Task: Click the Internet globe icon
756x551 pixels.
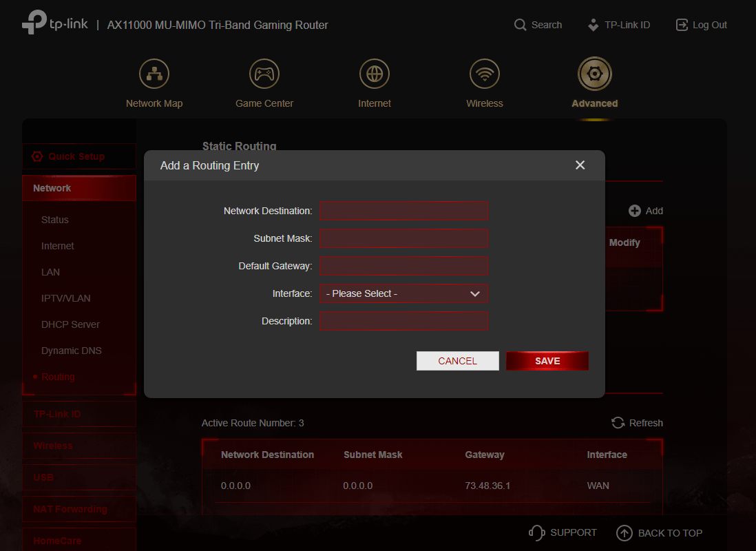Action: tap(375, 74)
